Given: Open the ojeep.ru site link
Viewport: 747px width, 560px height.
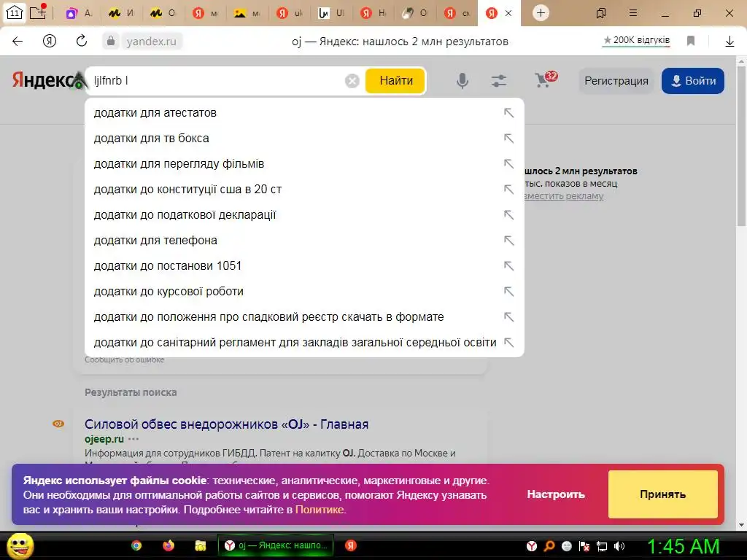Looking at the screenshot, I should click(104, 439).
